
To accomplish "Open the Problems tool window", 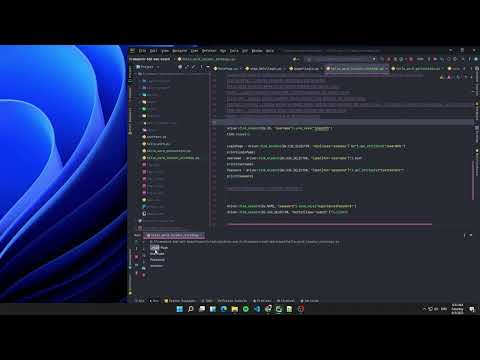I will click(262, 301).
